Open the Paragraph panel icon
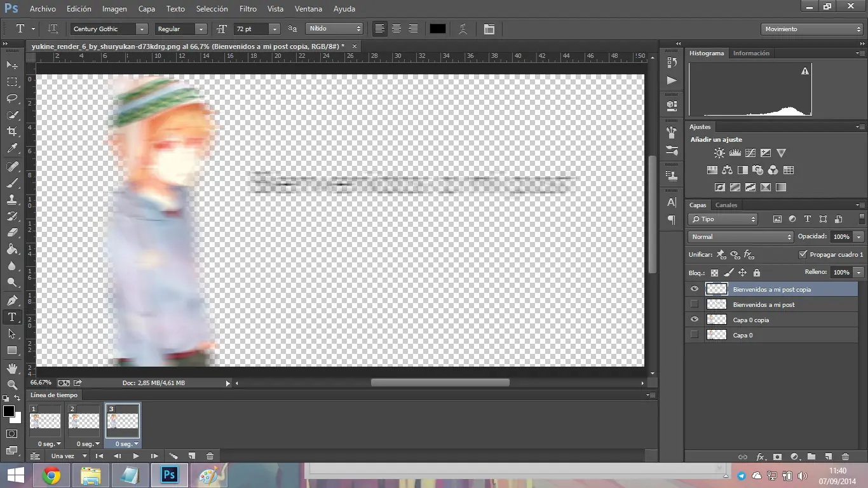This screenshot has height=488, width=868. point(672,220)
